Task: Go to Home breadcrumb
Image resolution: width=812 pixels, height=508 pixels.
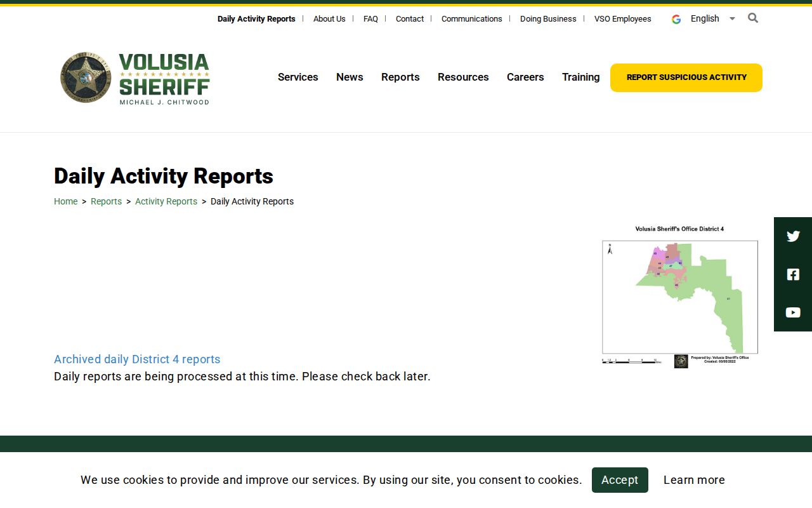Action: [x=66, y=201]
